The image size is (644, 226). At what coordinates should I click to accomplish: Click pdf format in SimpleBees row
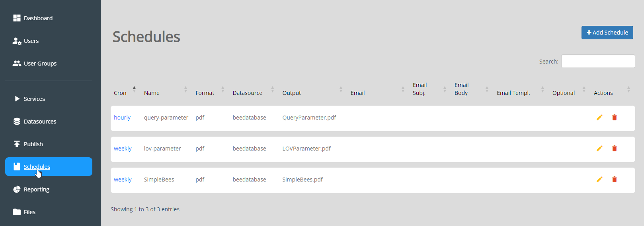200,180
